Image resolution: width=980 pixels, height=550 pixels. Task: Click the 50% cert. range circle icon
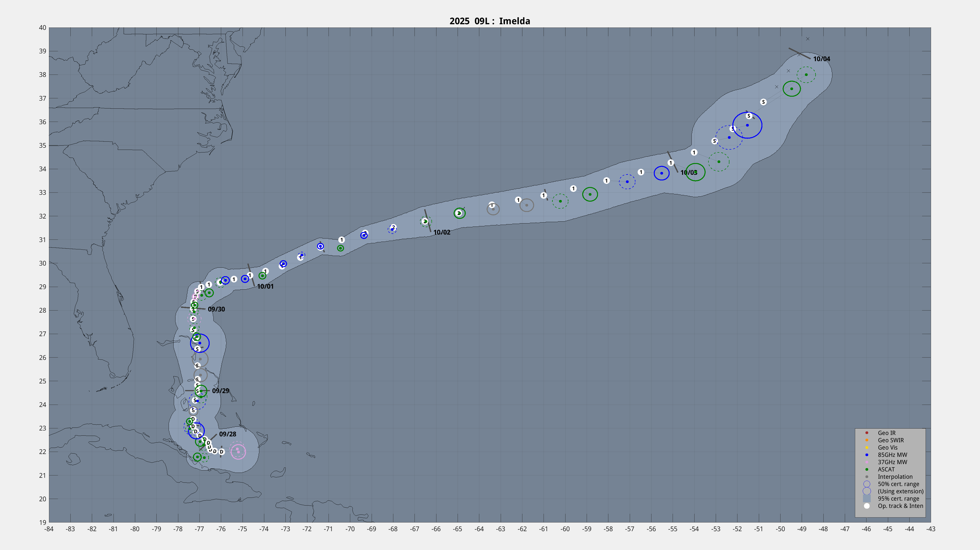tap(867, 484)
